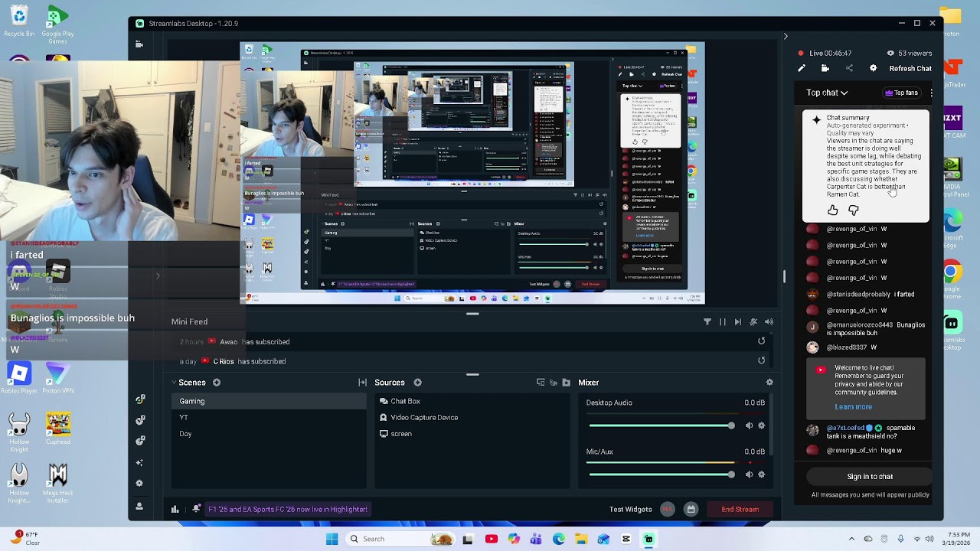Click the share stream icon

tap(849, 68)
